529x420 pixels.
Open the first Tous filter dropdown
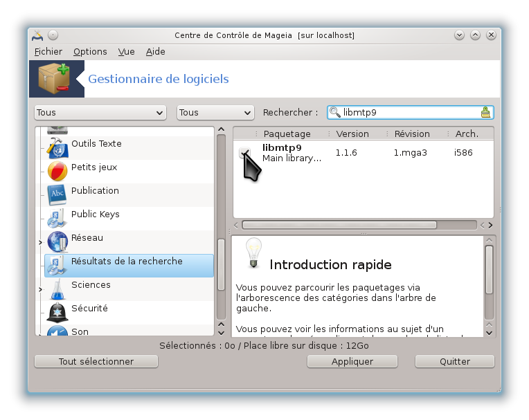100,113
